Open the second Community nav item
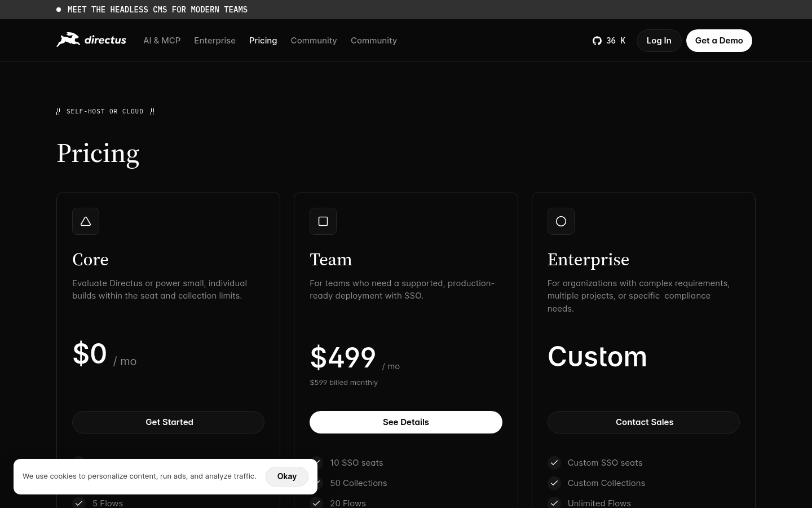This screenshot has height=508, width=812. [374, 41]
